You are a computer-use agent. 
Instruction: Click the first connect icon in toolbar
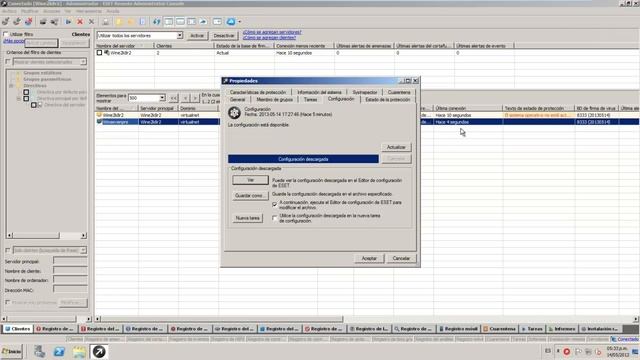[x=6, y=22]
